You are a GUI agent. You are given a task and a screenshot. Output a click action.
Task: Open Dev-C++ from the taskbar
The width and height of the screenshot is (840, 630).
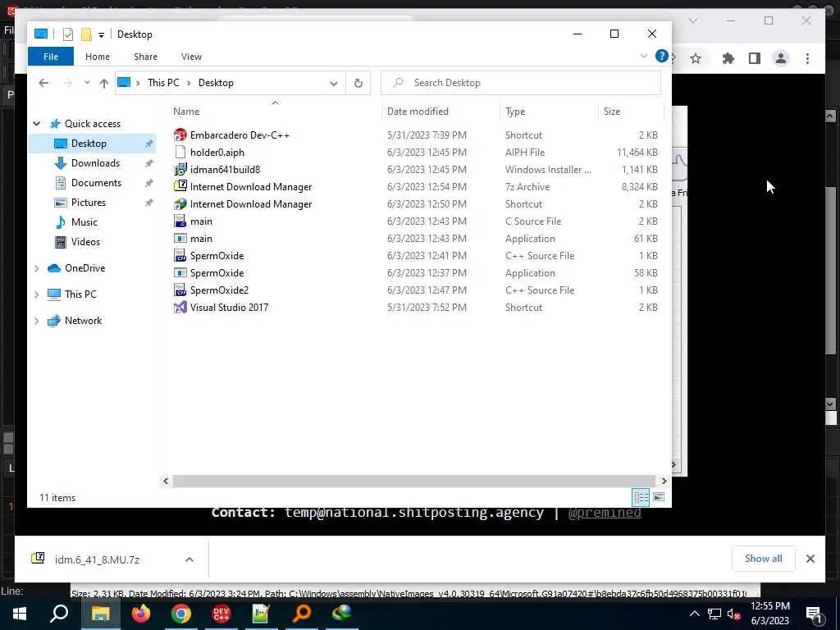[221, 614]
